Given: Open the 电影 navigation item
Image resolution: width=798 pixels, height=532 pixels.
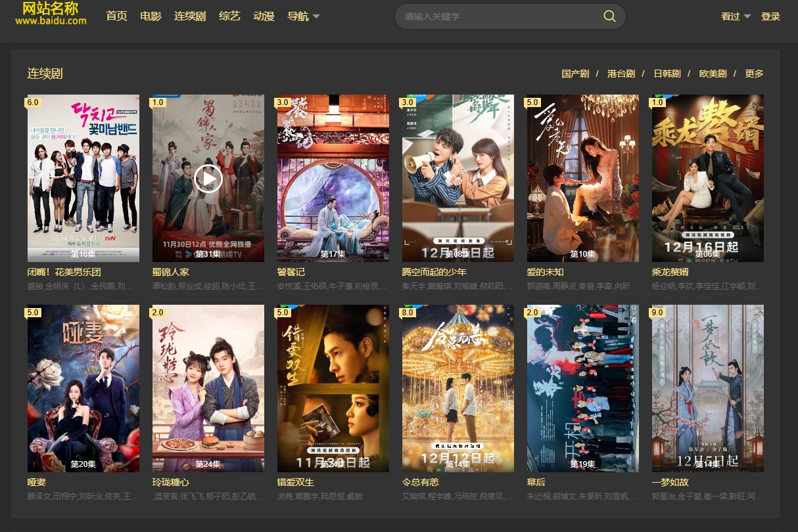Looking at the screenshot, I should [x=151, y=16].
